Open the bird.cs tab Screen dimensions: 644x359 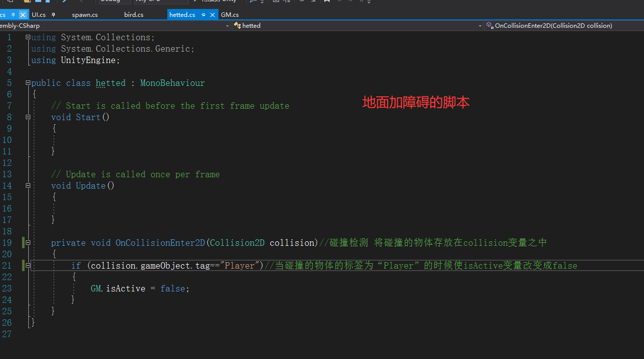point(134,15)
